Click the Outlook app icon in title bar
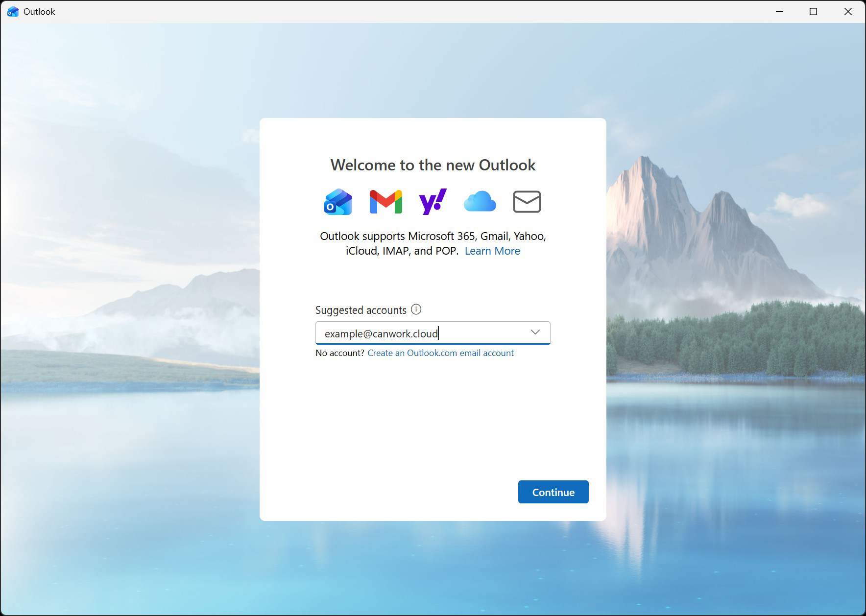The image size is (866, 616). [x=13, y=12]
